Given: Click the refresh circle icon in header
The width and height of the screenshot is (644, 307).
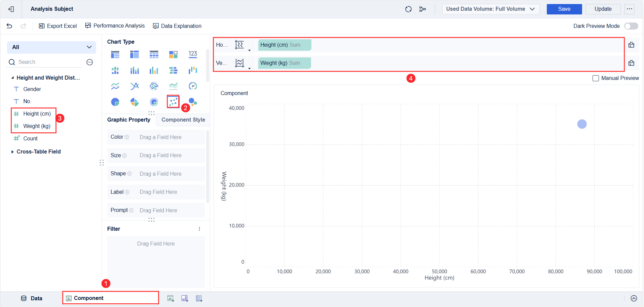Looking at the screenshot, I should click(x=408, y=9).
